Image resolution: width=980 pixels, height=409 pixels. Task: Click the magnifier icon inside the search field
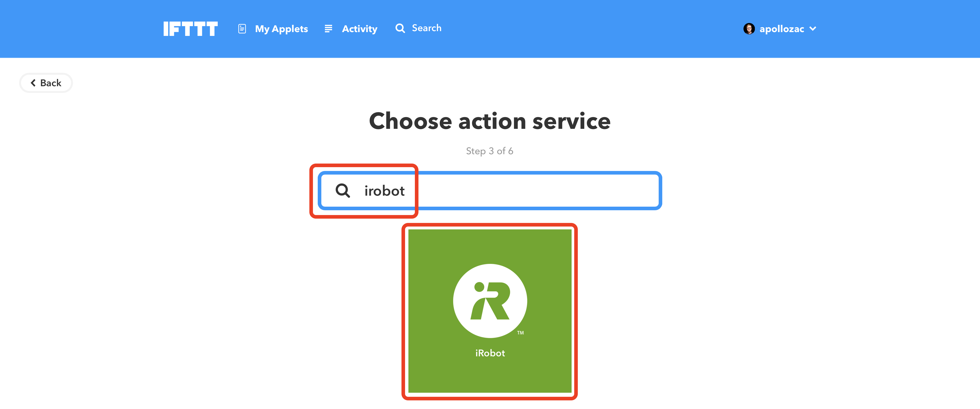click(x=343, y=191)
